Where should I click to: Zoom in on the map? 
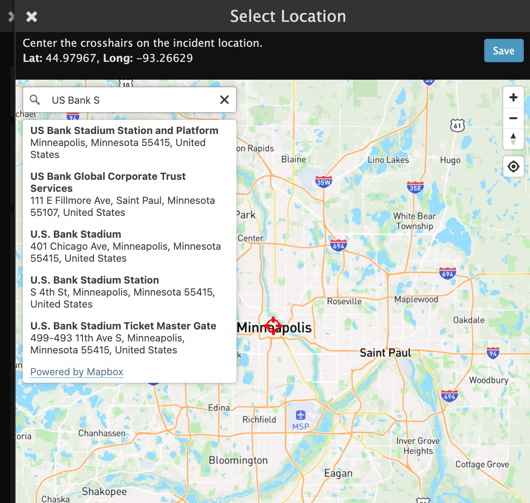coord(513,97)
